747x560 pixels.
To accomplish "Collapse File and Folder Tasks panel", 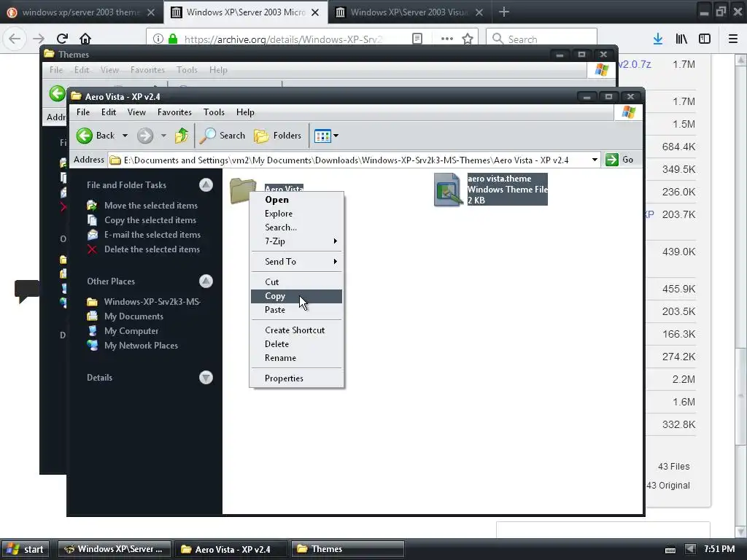I will (206, 184).
